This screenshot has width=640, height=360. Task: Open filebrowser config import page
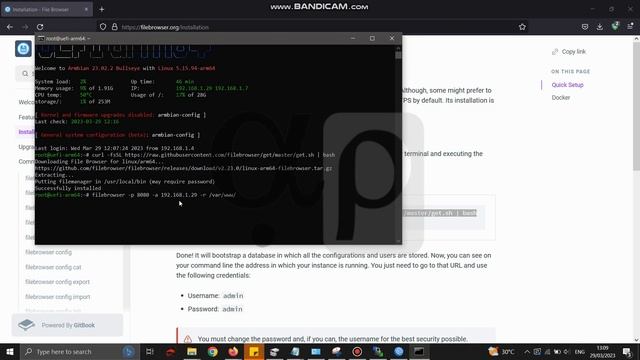tap(58, 297)
